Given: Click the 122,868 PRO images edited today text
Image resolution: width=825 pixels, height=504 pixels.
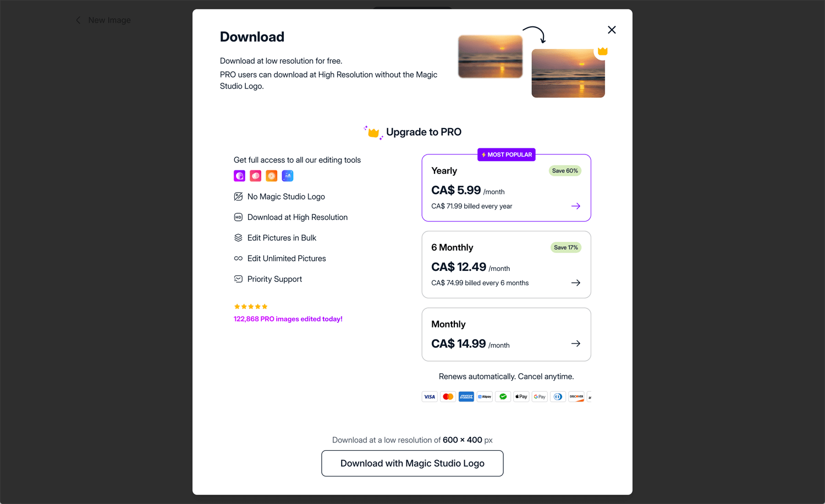Looking at the screenshot, I should [288, 319].
